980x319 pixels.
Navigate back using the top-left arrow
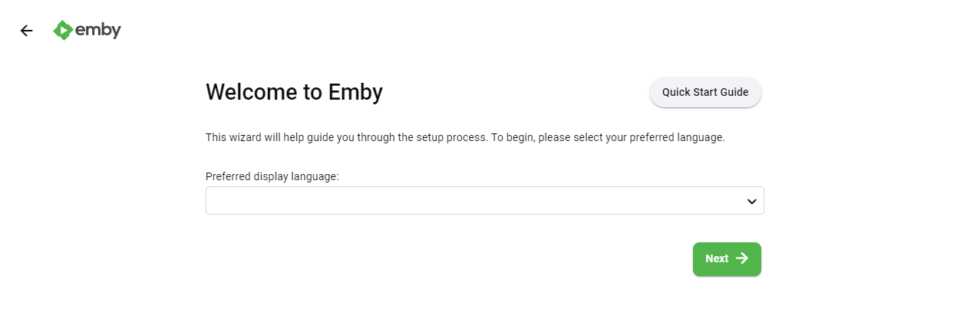pyautogui.click(x=27, y=31)
